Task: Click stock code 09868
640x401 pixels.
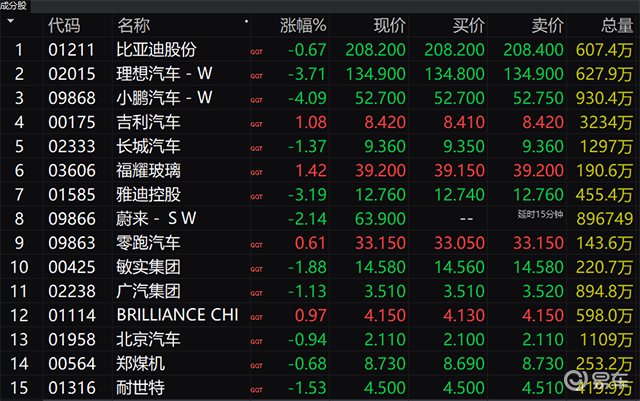Action: (72, 98)
